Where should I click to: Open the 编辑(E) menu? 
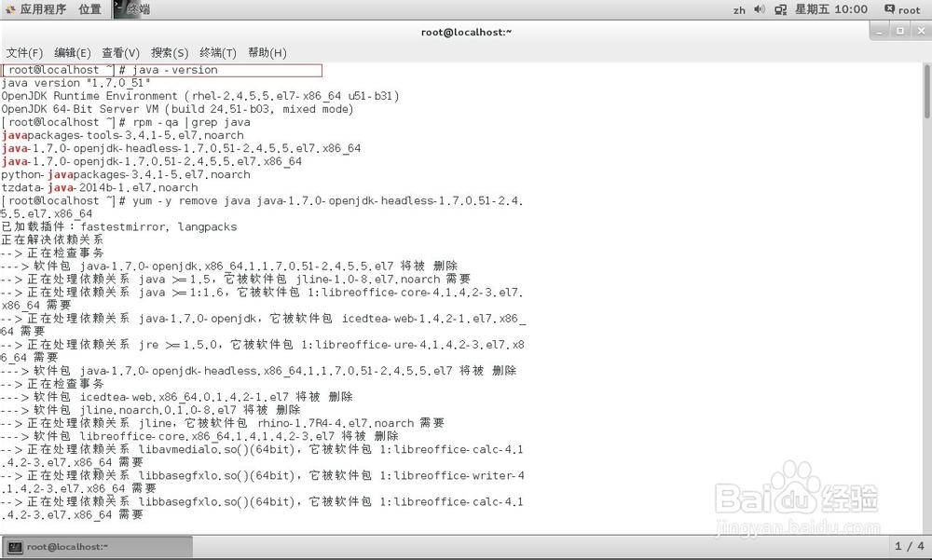click(x=71, y=52)
